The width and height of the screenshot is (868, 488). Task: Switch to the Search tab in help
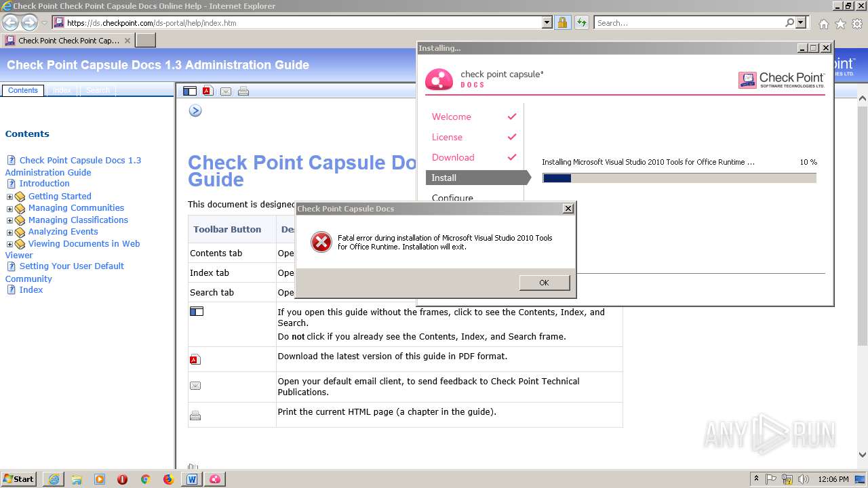98,90
